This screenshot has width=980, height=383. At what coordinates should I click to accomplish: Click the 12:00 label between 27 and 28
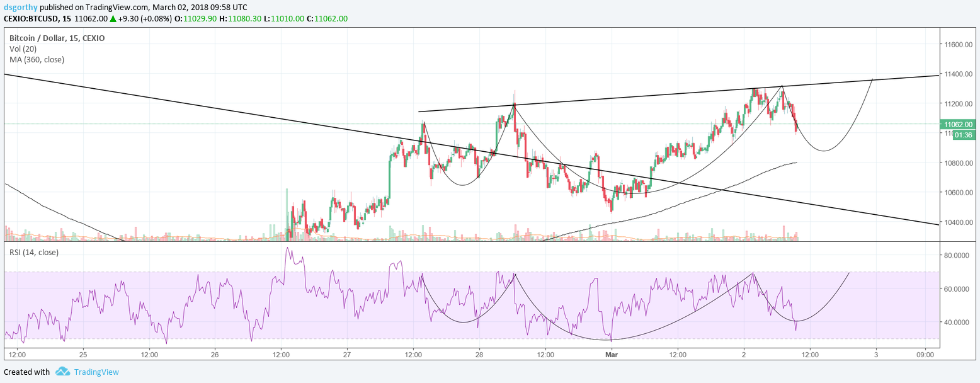[x=413, y=354]
